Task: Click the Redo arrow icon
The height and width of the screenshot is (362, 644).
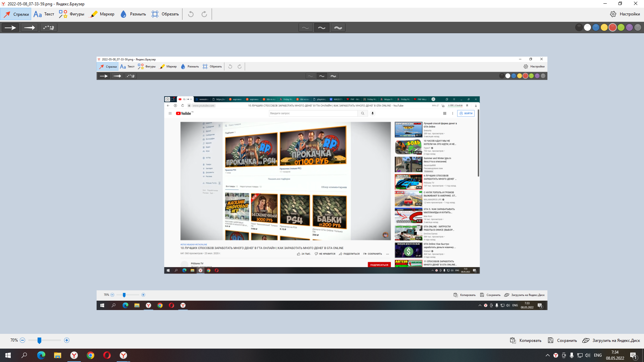Action: 204,14
